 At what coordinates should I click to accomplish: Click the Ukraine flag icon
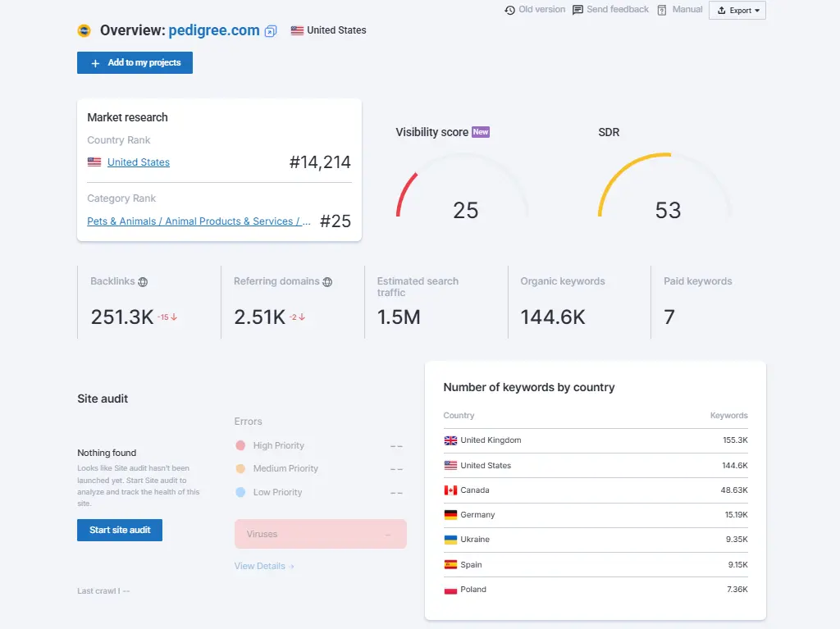pos(450,540)
